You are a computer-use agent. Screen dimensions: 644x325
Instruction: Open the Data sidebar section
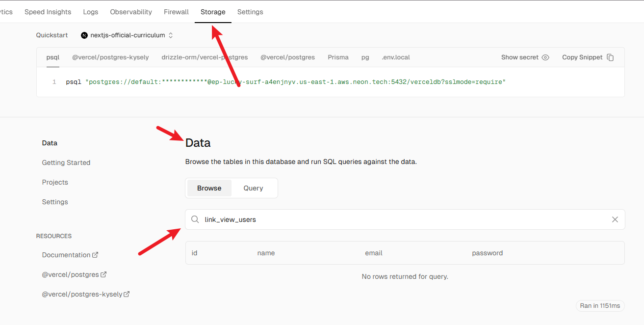point(50,143)
